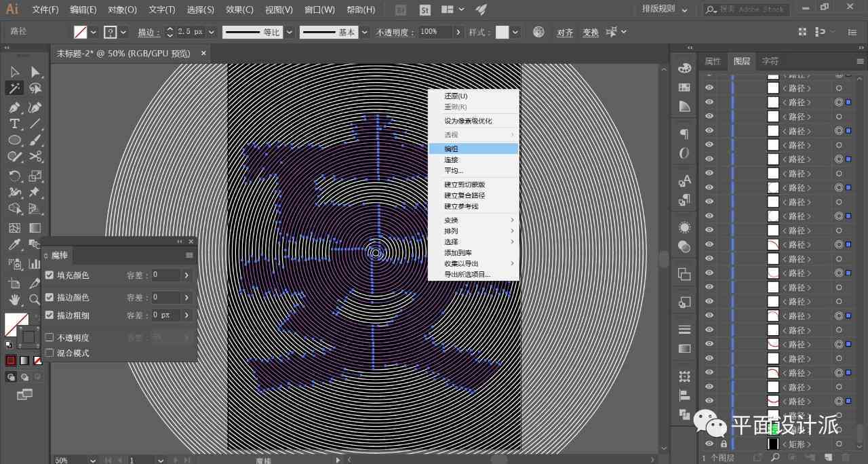This screenshot has height=464, width=868.
Task: Delete selection with Layers trash icon
Action: click(x=846, y=458)
